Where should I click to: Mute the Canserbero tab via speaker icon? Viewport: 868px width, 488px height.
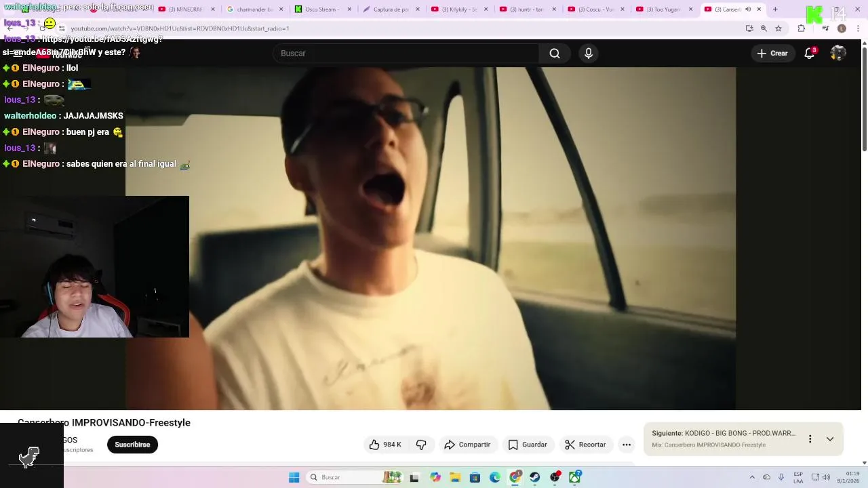point(748,9)
